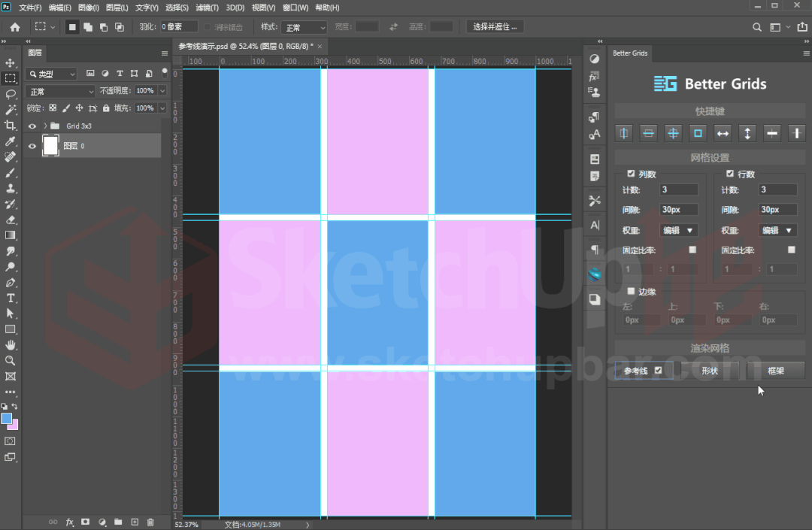Click the background pink color swatch
Screen dimensions: 812x530
click(x=14, y=426)
